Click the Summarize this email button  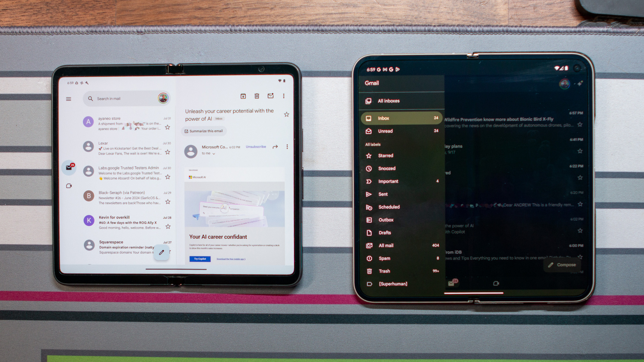click(204, 131)
